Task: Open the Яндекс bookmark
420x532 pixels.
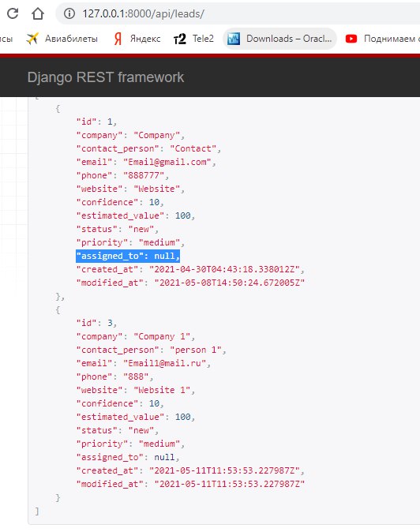Action: 137,39
